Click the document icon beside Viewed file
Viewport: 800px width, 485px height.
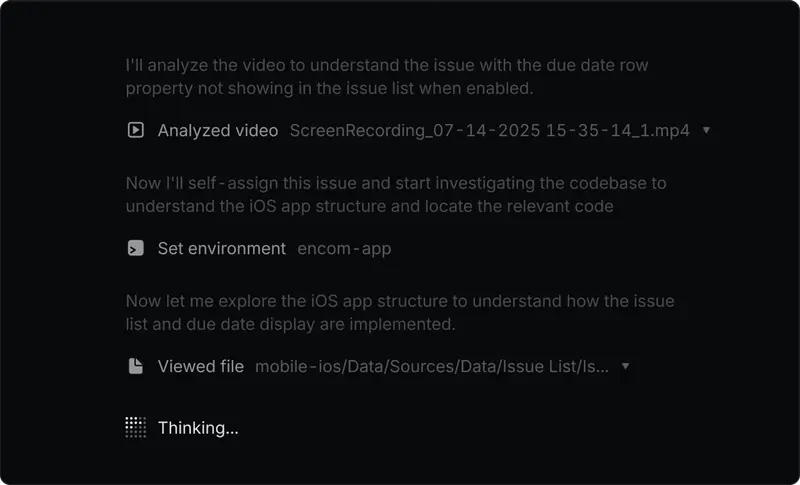135,366
